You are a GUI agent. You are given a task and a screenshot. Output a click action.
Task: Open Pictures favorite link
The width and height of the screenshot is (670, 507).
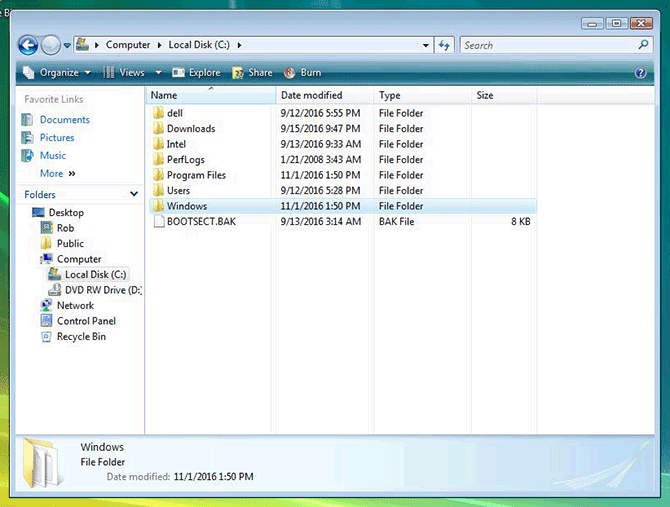click(57, 138)
